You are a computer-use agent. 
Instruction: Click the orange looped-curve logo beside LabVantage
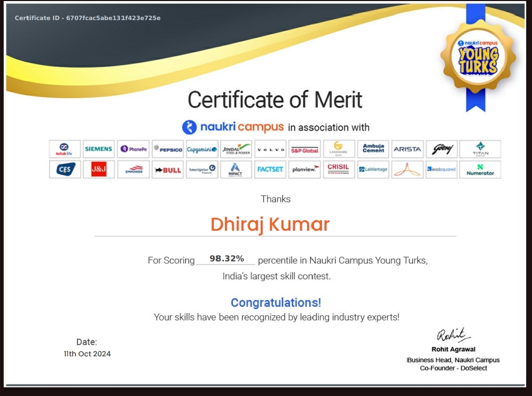pos(407,169)
